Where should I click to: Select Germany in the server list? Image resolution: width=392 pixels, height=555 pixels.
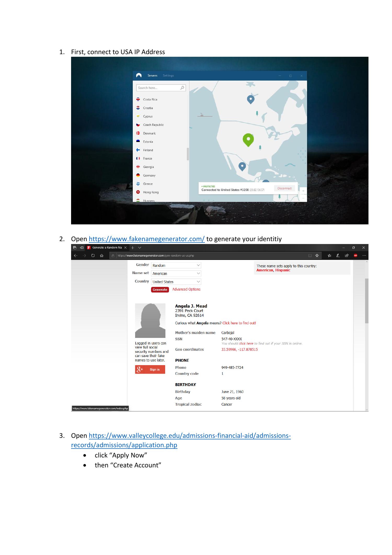click(149, 175)
